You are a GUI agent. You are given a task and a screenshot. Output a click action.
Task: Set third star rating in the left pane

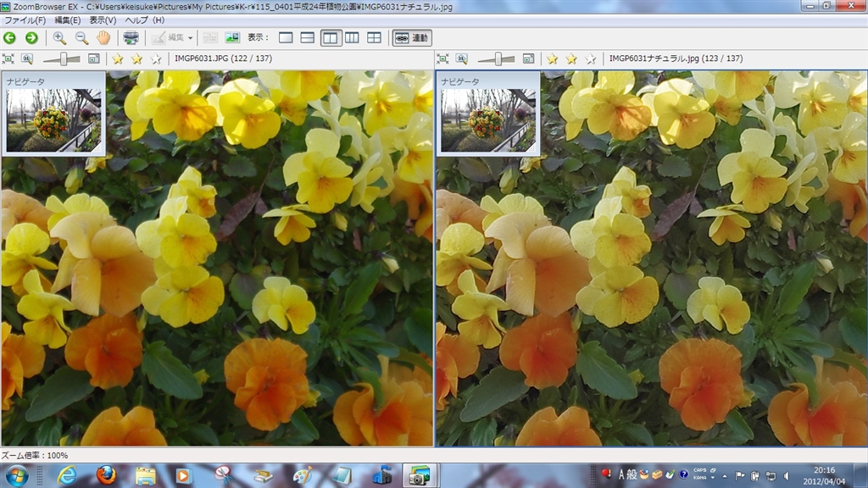pos(156,58)
